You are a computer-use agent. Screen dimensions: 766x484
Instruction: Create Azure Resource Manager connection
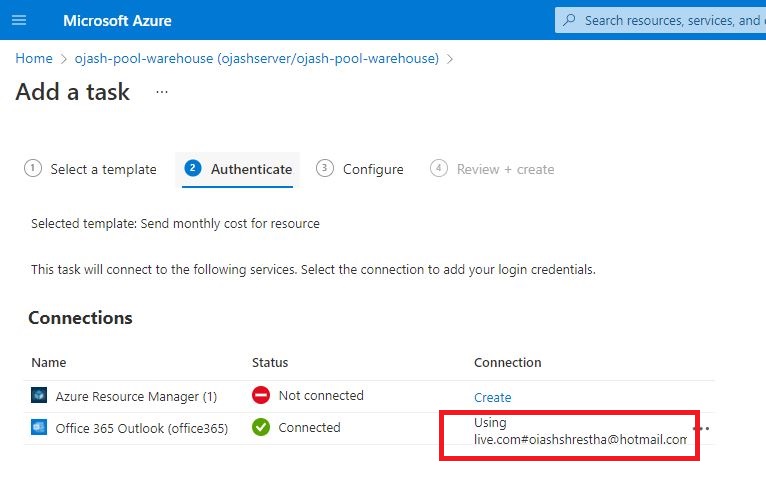(x=492, y=397)
